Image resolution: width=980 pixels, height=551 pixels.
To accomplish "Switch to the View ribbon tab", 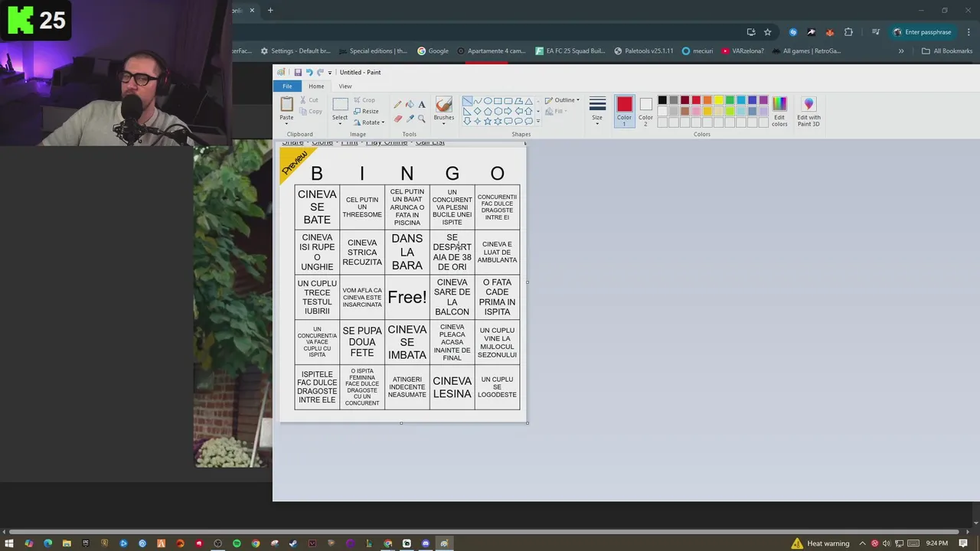I will (345, 86).
